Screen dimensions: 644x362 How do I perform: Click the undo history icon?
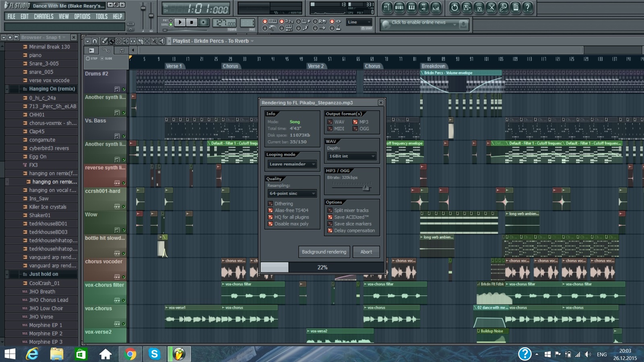click(454, 8)
